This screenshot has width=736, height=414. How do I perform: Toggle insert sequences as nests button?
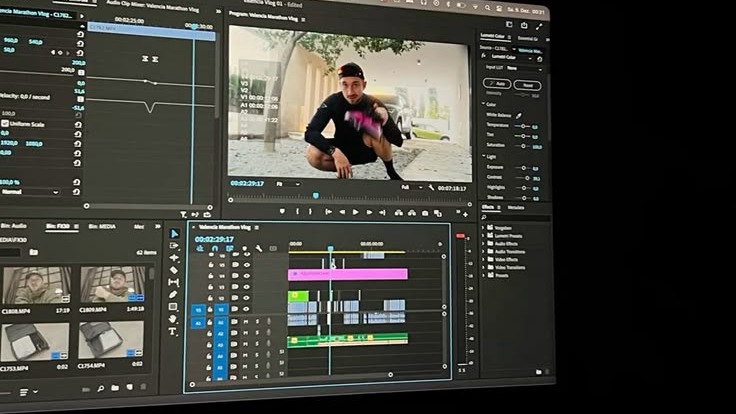200,248
